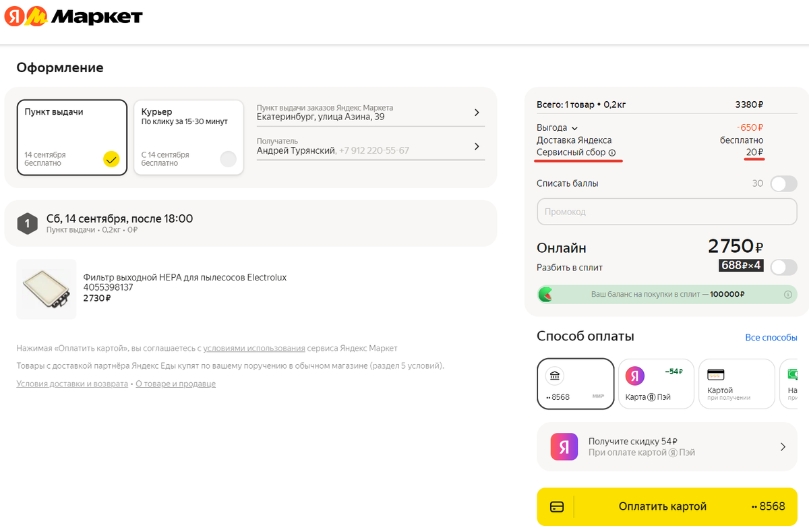809x532 pixels.
Task: Click the info icon next to Сервисный сбор
Action: pyautogui.click(x=612, y=153)
